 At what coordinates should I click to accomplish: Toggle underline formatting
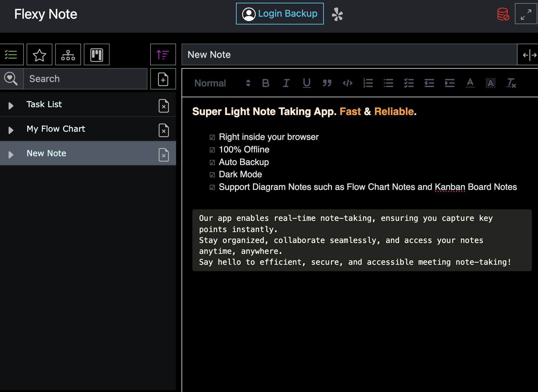point(307,83)
